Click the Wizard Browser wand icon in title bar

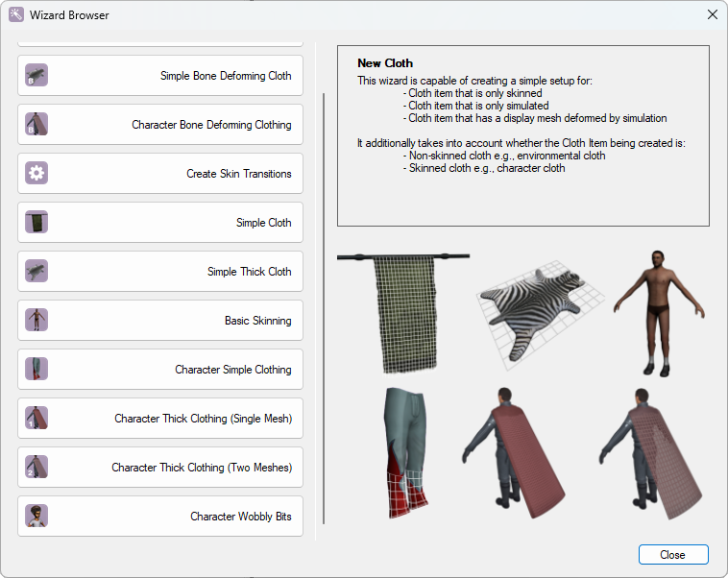pos(15,14)
